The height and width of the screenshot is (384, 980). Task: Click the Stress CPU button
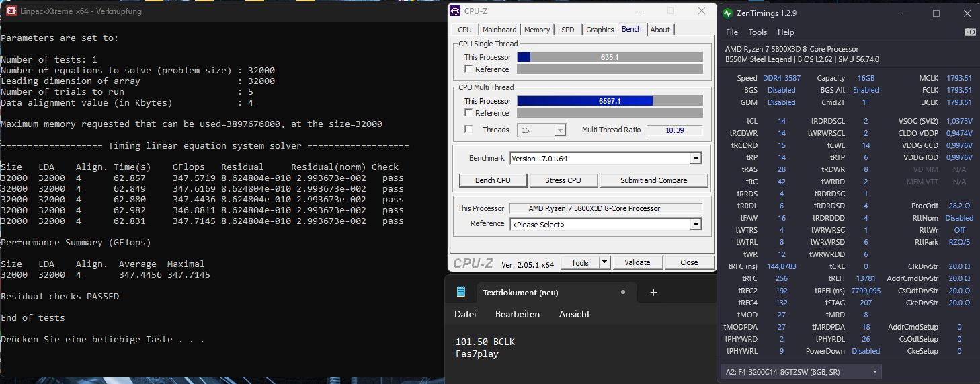click(563, 180)
